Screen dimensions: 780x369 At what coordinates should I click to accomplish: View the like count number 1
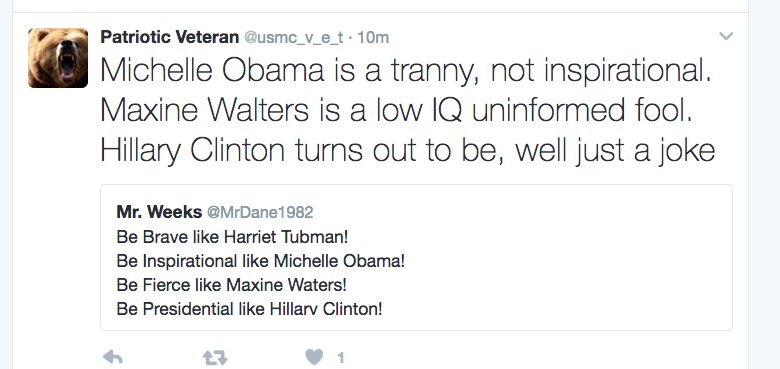[341, 358]
